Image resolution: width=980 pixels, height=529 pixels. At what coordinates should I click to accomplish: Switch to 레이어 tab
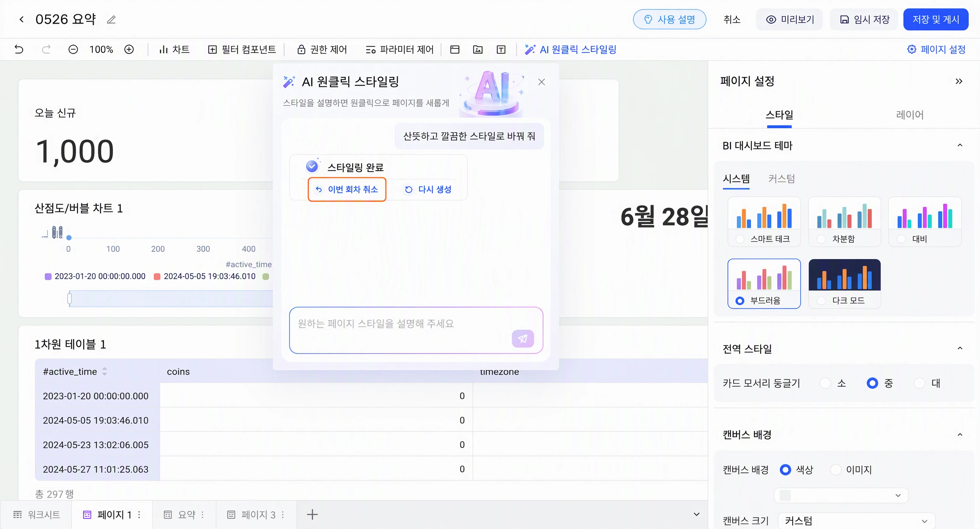point(910,115)
